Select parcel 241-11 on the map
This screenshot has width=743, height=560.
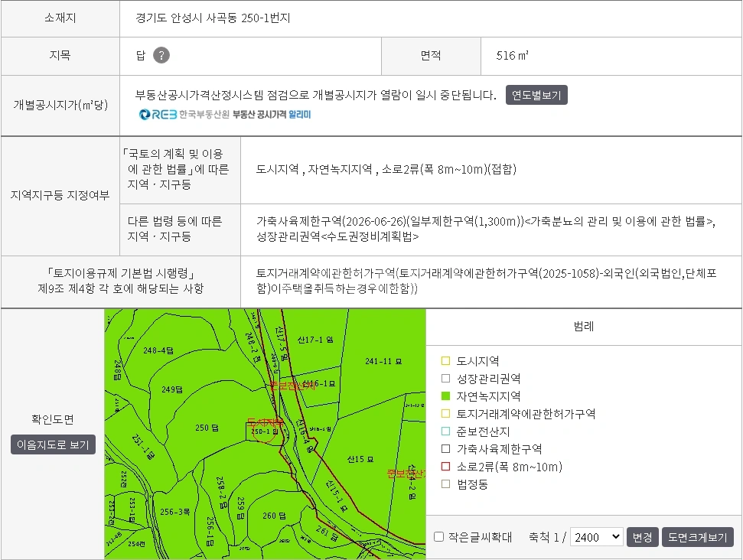pyautogui.click(x=383, y=362)
